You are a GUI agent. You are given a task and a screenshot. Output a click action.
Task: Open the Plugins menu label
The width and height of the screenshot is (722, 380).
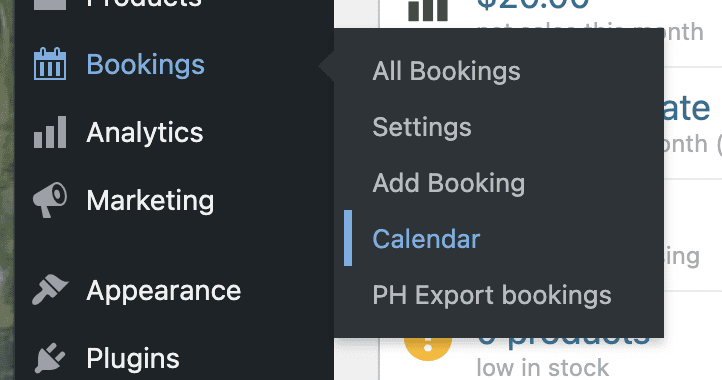(x=133, y=359)
